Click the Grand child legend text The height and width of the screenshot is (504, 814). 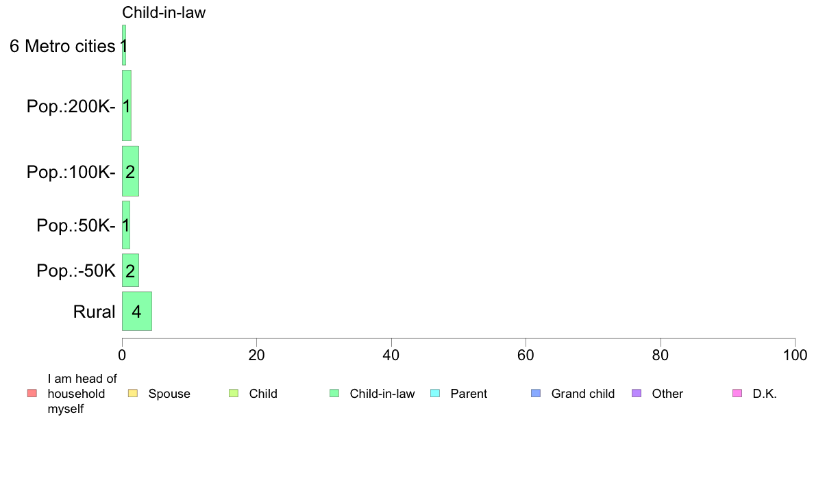(x=582, y=394)
